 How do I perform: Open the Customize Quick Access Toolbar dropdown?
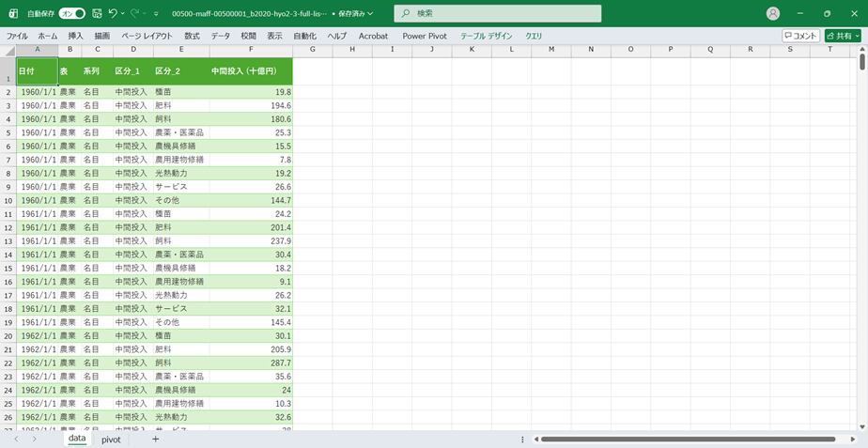tap(157, 14)
